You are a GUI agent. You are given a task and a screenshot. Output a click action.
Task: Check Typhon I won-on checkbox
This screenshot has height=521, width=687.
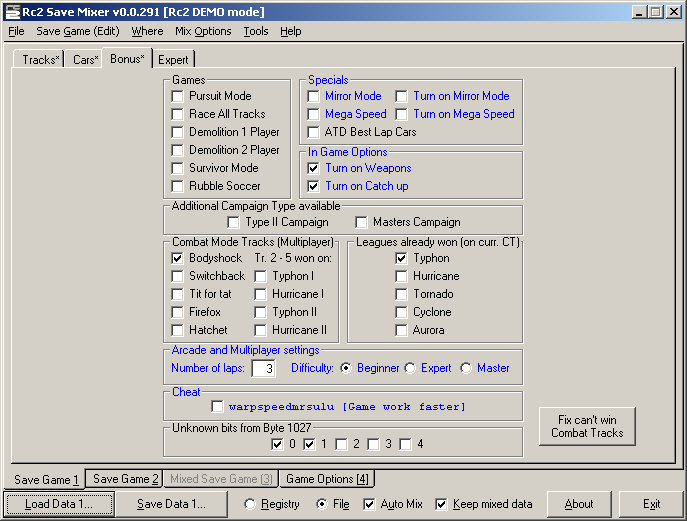click(260, 276)
